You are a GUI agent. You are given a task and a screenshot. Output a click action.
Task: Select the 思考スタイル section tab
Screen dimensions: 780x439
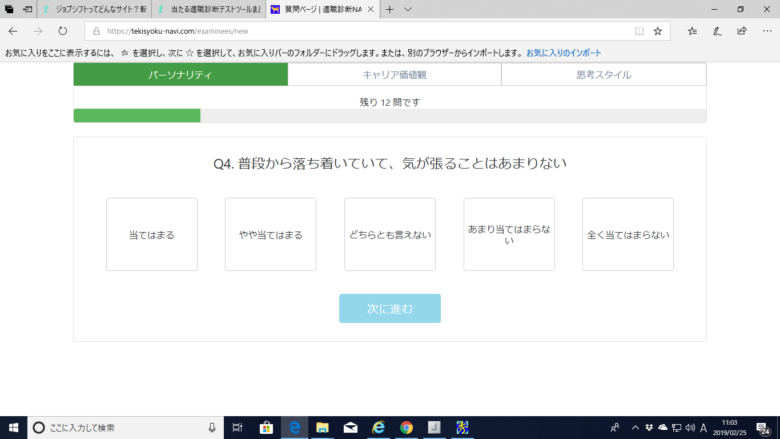coord(604,75)
